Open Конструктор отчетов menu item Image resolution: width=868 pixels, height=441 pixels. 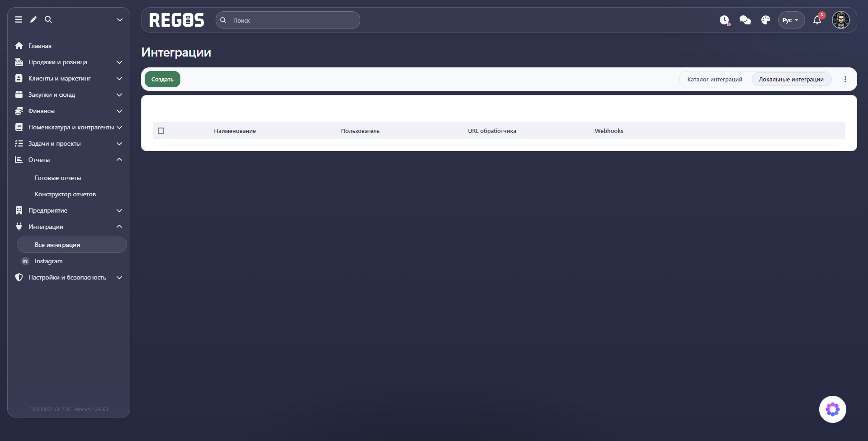pyautogui.click(x=65, y=194)
